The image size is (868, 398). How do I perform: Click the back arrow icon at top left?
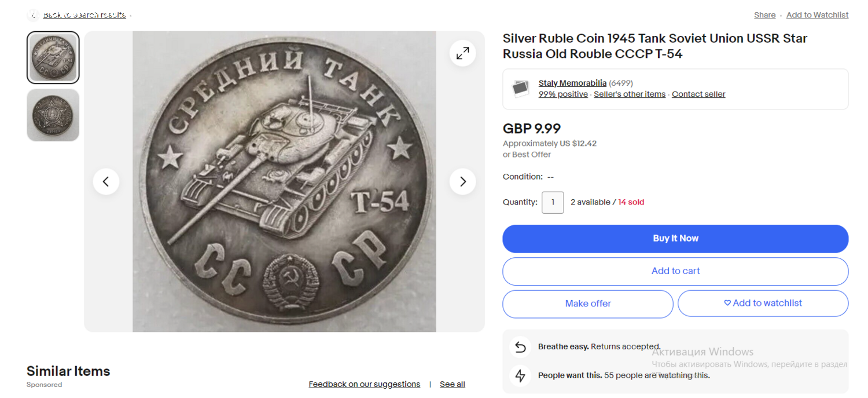coord(34,15)
